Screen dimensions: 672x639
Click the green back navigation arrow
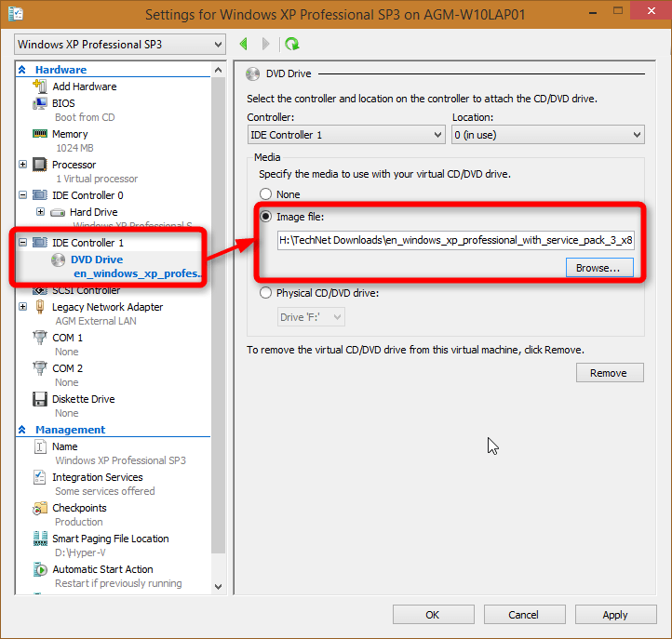[x=244, y=44]
